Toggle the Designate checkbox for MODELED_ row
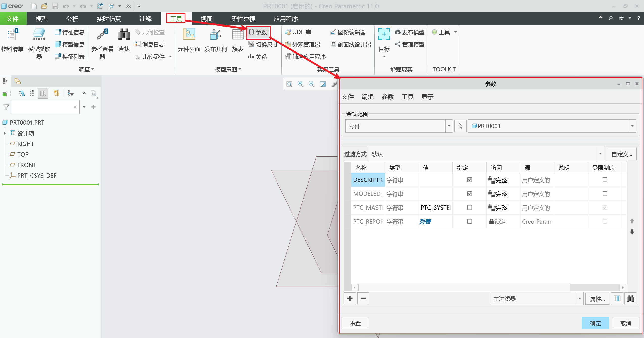The width and height of the screenshot is (644, 338). point(470,194)
